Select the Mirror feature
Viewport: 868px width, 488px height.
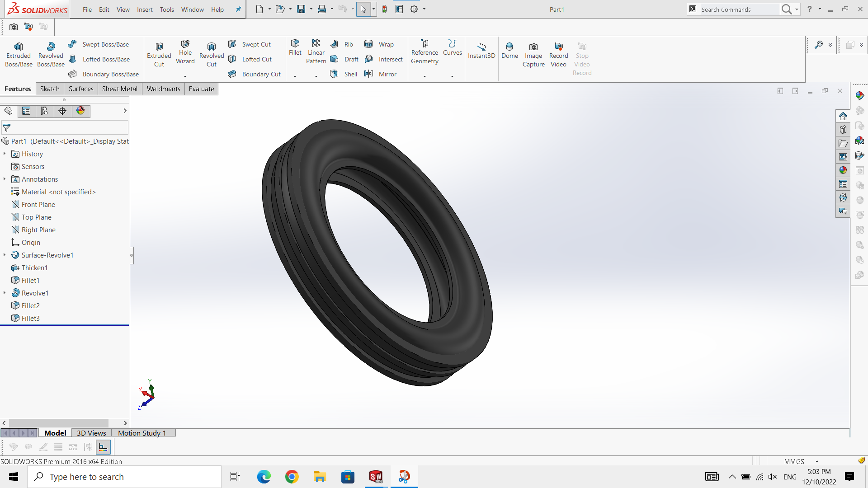coord(380,74)
